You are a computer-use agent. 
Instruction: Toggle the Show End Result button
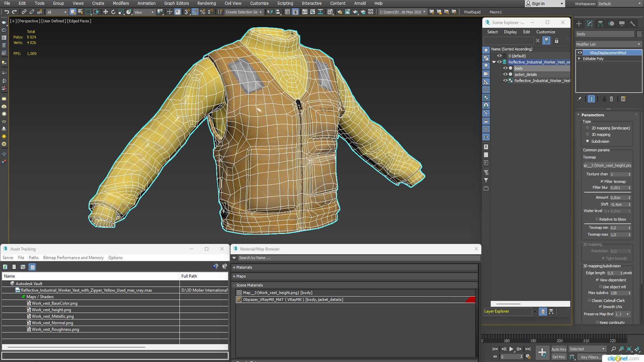click(x=591, y=99)
